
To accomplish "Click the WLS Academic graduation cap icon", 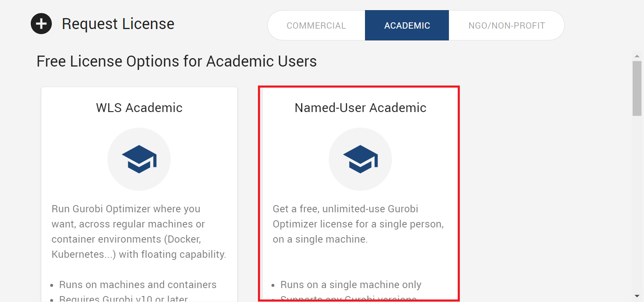I will (x=139, y=159).
